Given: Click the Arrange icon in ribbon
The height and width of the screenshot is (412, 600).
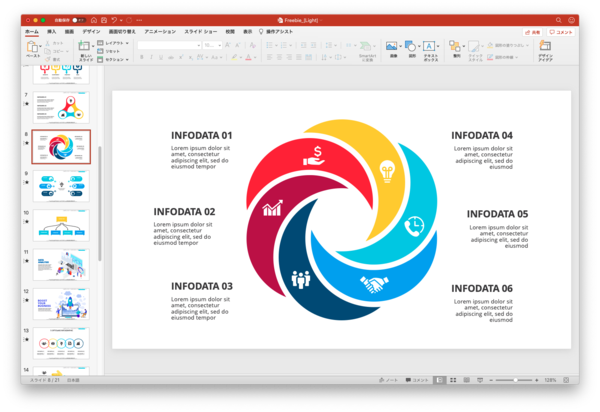Looking at the screenshot, I should [x=456, y=47].
